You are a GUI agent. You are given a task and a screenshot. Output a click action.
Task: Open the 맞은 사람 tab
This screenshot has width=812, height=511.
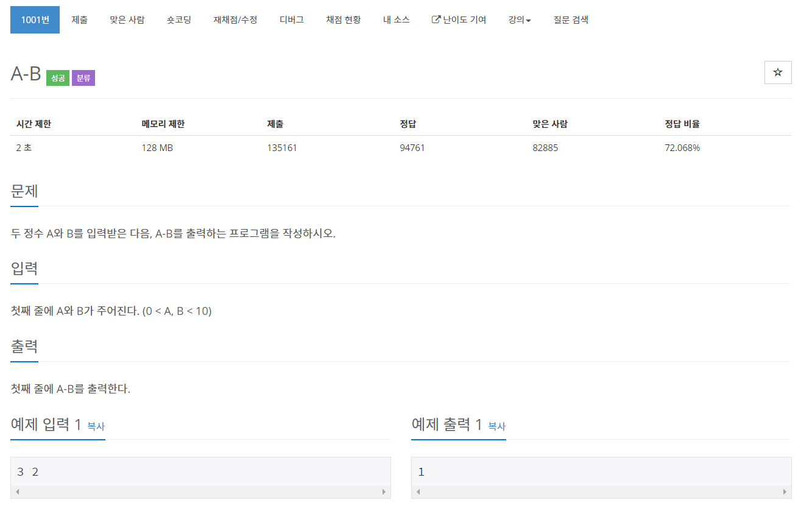point(127,19)
